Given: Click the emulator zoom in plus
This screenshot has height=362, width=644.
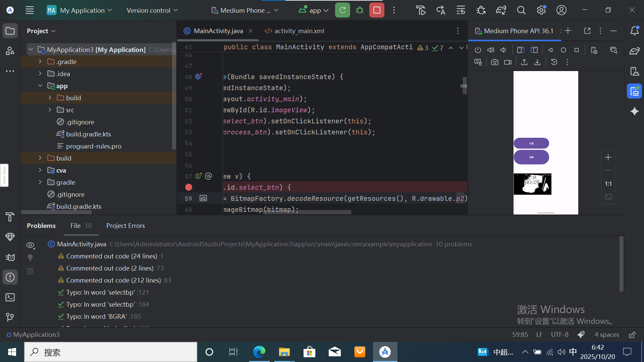Looking at the screenshot, I should click(608, 157).
